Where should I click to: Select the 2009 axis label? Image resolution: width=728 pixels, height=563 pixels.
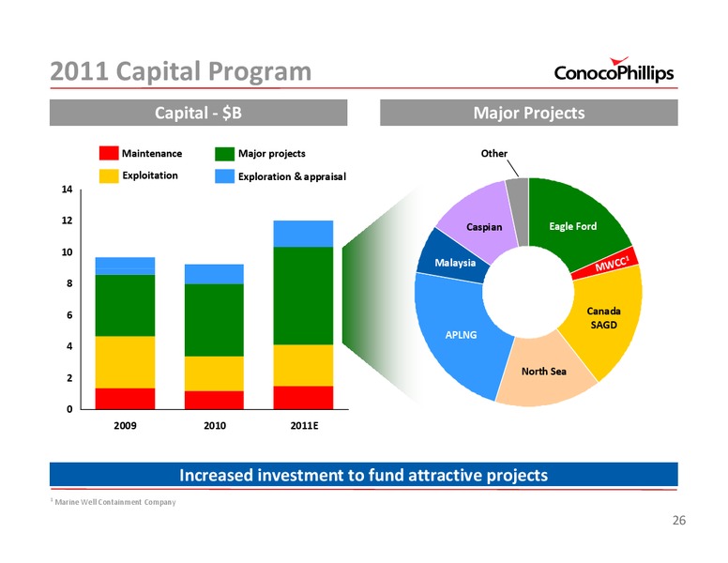click(125, 425)
